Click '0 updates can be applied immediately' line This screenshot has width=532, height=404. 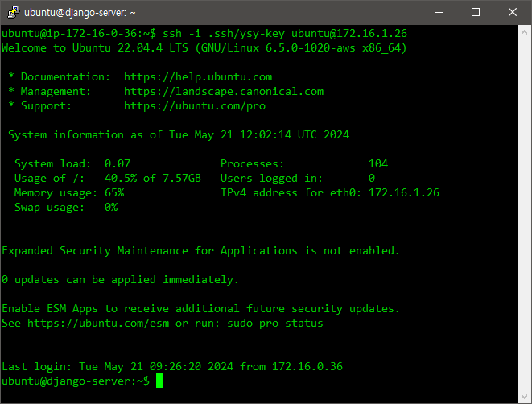click(x=120, y=280)
